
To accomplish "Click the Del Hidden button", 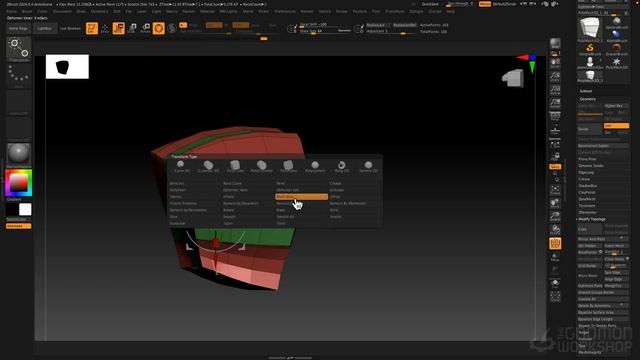I will [x=590, y=246].
